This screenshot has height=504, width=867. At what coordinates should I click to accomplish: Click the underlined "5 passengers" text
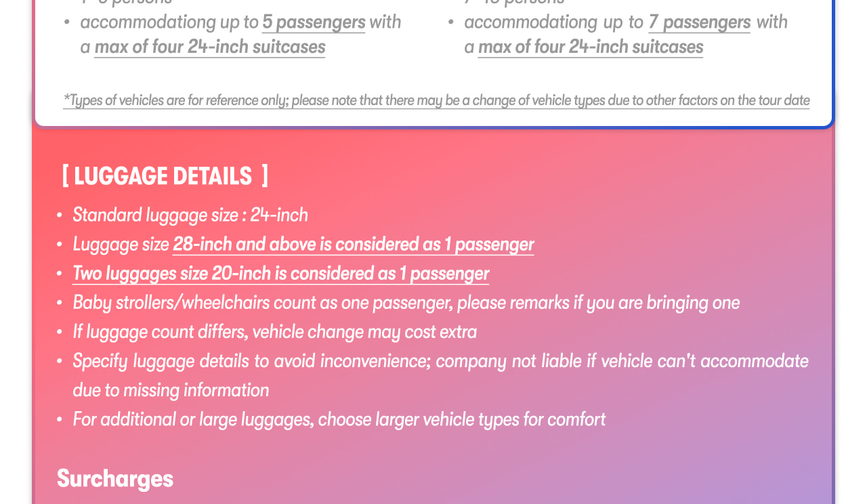314,22
